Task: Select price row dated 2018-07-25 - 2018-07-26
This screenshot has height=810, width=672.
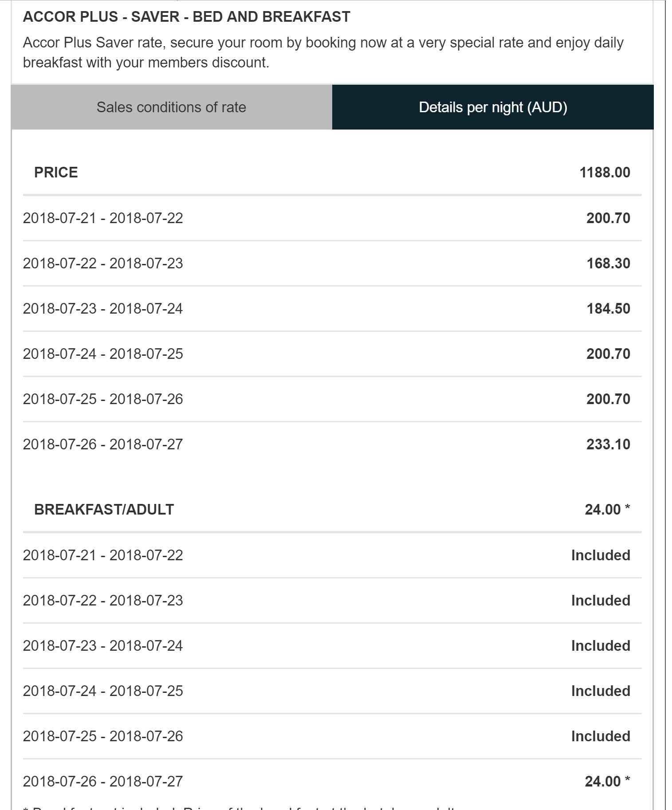Action: (103, 399)
